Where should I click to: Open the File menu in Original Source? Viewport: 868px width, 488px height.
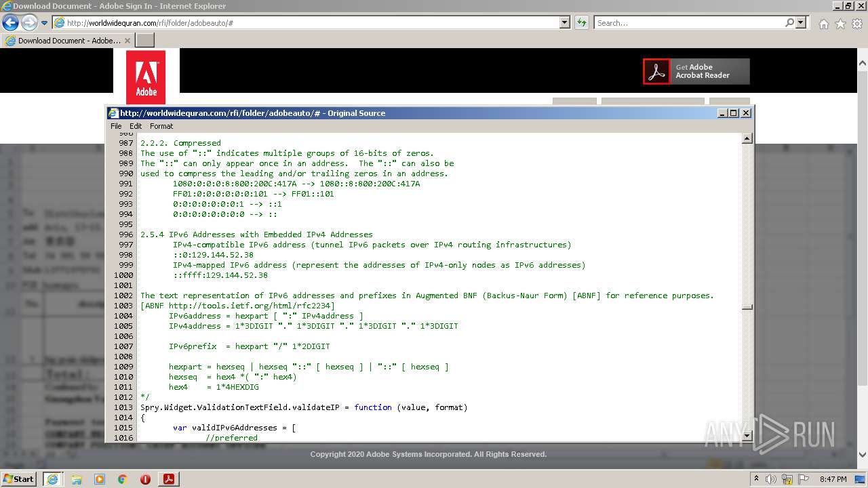(x=116, y=126)
